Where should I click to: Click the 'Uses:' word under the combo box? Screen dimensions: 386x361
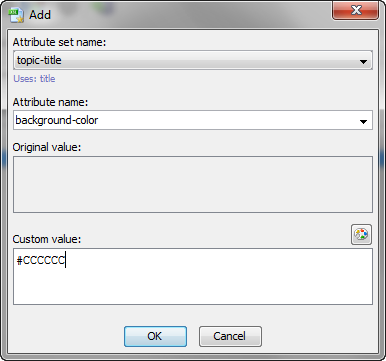pyautogui.click(x=25, y=79)
